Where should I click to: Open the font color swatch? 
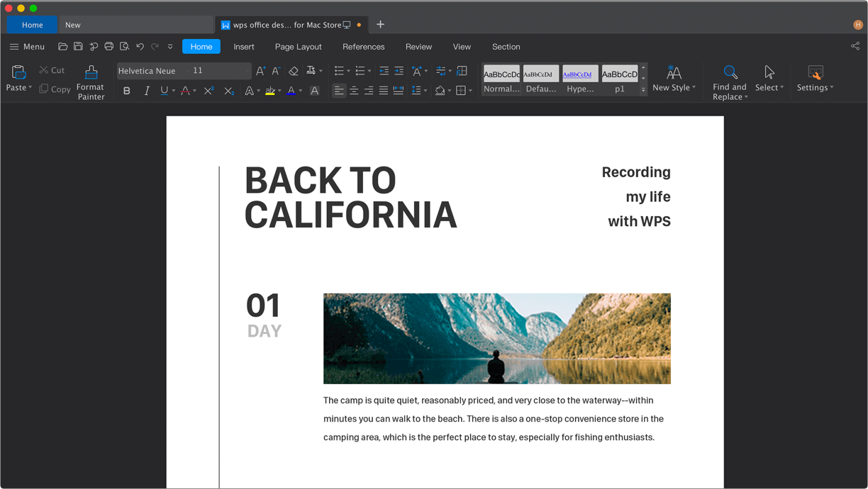click(292, 90)
